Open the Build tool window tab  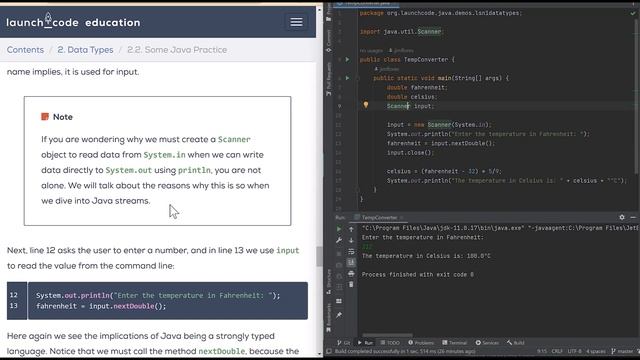click(516, 343)
